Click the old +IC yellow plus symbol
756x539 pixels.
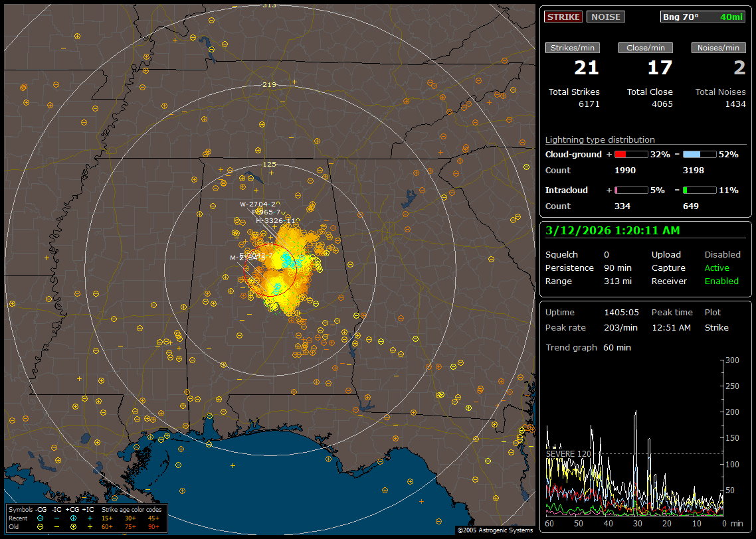point(90,526)
